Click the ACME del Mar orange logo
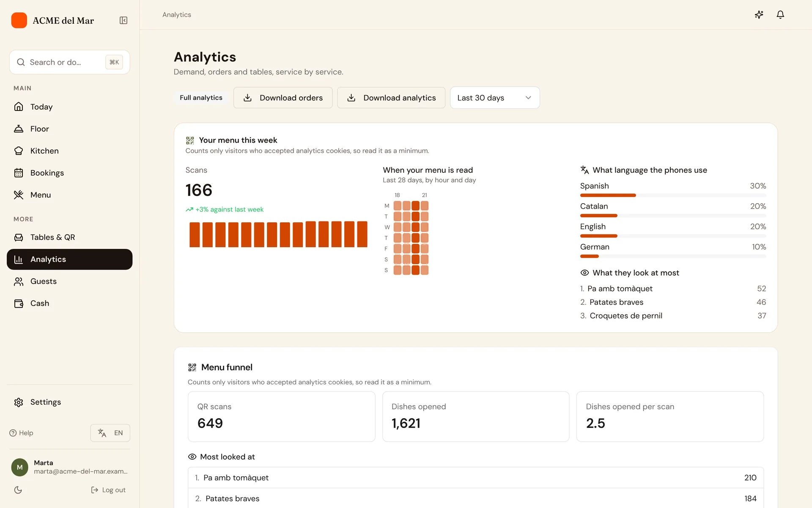The height and width of the screenshot is (508, 812). [19, 20]
